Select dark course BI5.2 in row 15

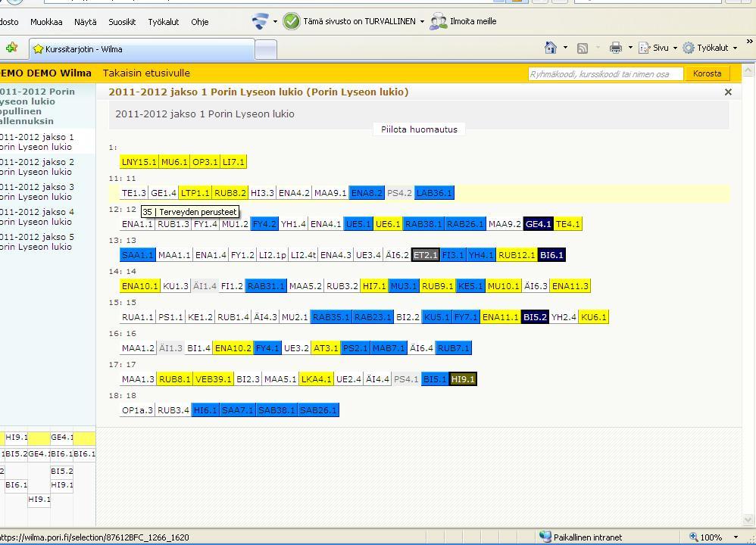[x=535, y=317]
